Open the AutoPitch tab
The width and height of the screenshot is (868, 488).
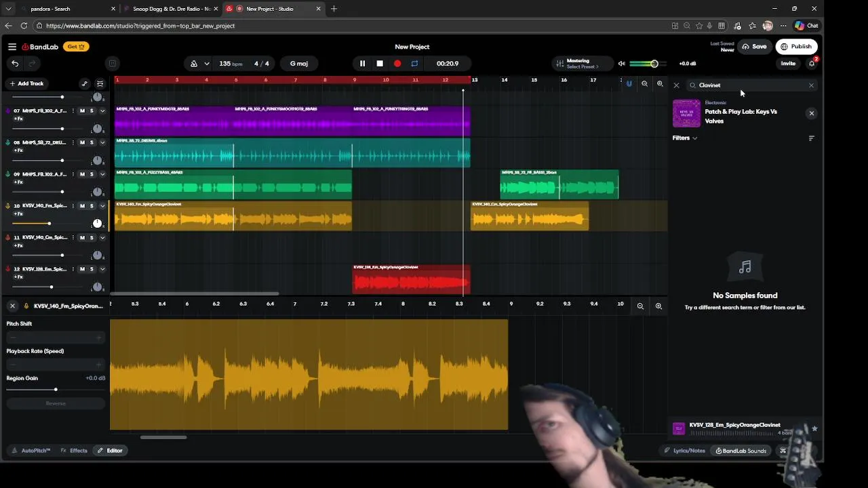(31, 451)
